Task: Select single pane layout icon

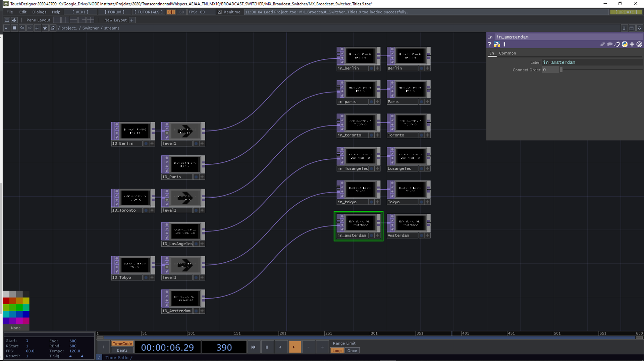Action: (57, 20)
